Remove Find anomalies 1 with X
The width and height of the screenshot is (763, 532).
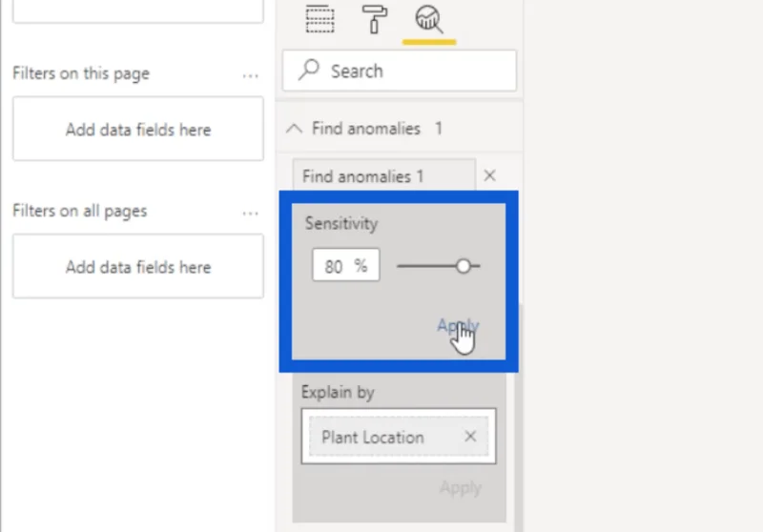coord(489,175)
